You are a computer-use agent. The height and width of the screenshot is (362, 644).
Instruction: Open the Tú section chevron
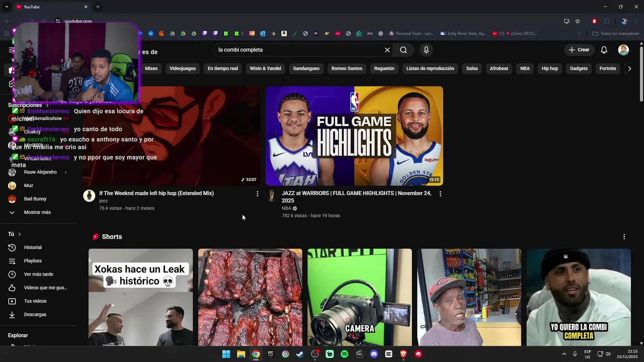(20, 234)
